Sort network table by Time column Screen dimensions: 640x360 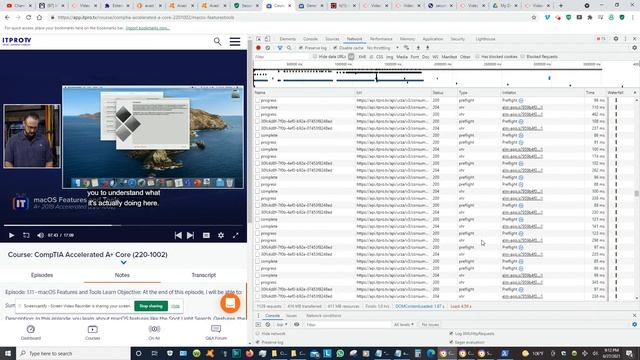[595, 93]
